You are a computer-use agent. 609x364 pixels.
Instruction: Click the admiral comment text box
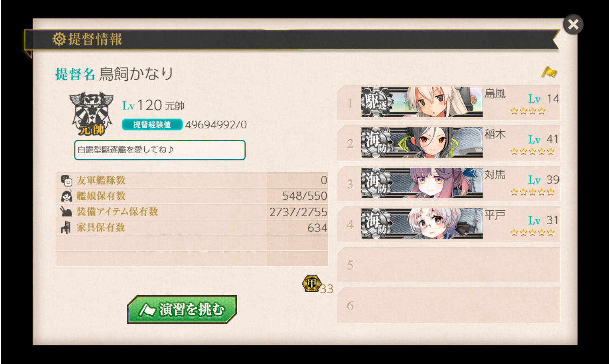160,150
